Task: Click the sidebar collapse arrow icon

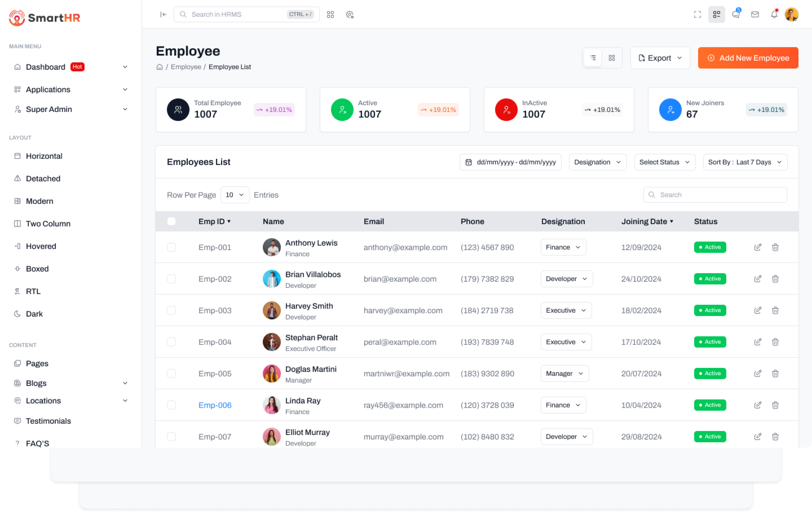Action: click(163, 14)
